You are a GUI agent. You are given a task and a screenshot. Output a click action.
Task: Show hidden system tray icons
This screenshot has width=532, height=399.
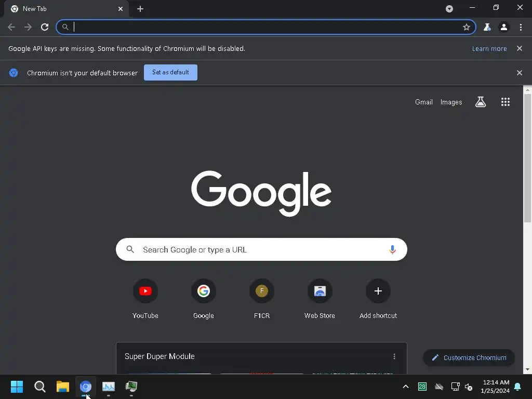(x=405, y=387)
